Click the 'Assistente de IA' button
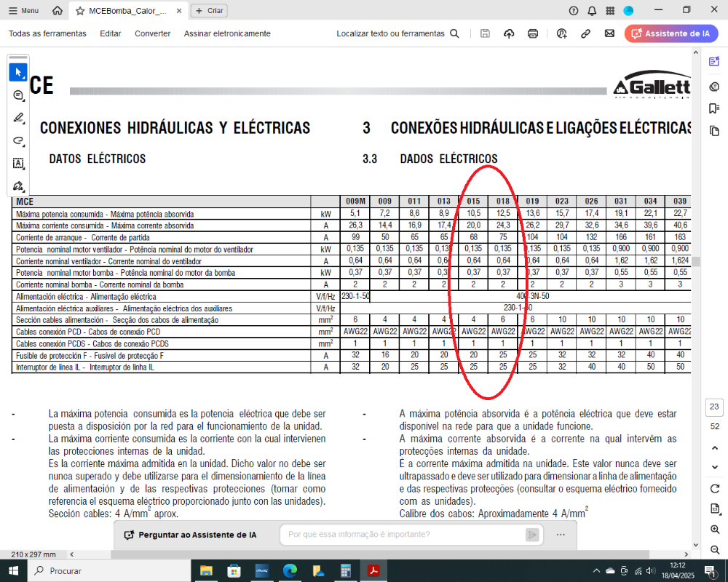 670,33
